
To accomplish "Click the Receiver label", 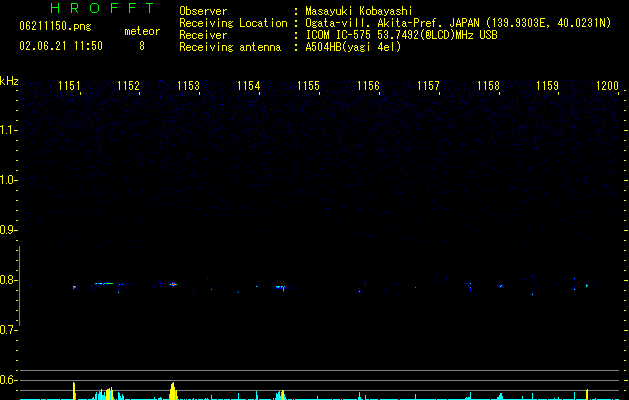I will click(x=203, y=35).
